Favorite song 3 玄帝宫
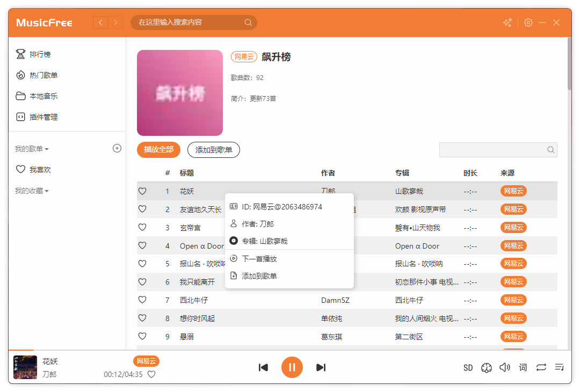 coord(142,228)
